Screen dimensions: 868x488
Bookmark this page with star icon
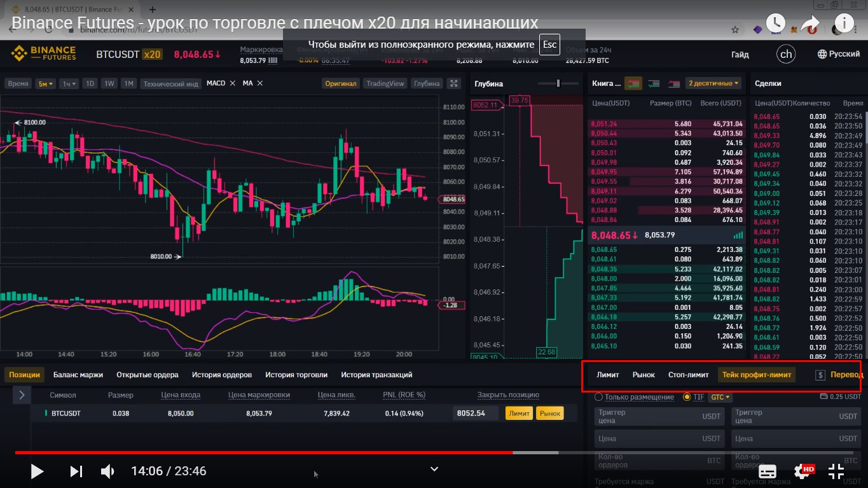pos(735,30)
